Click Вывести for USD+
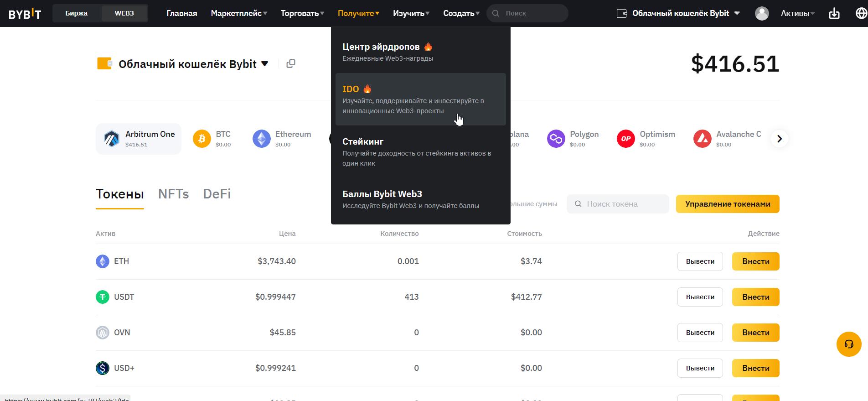Viewport: 868px width, 401px height. [x=700, y=368]
